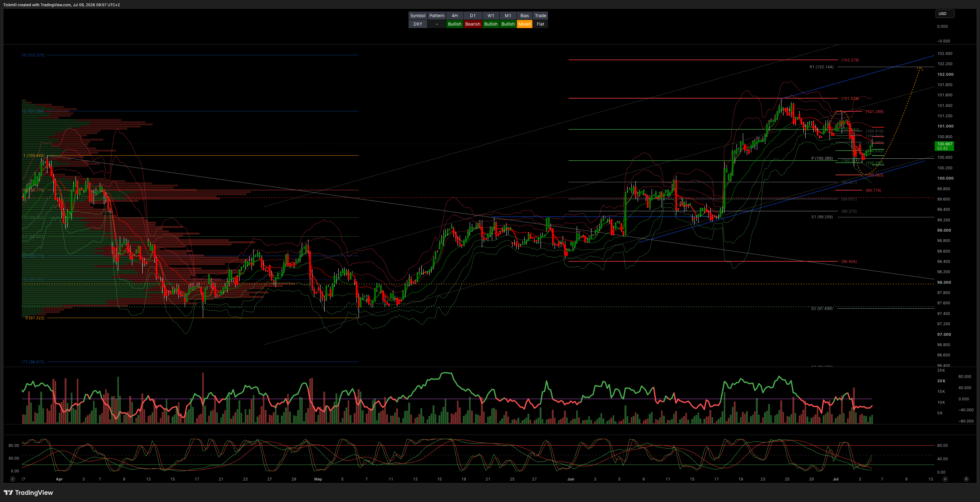Click the blue (102.375) extension label
Viewport: 980px width, 502px height.
pos(33,55)
